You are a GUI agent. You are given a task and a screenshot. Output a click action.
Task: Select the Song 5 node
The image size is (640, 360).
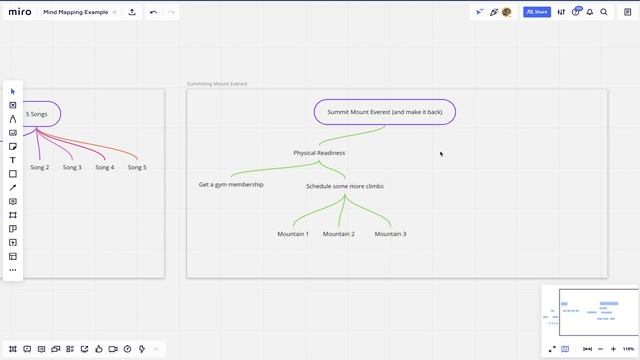tap(137, 167)
